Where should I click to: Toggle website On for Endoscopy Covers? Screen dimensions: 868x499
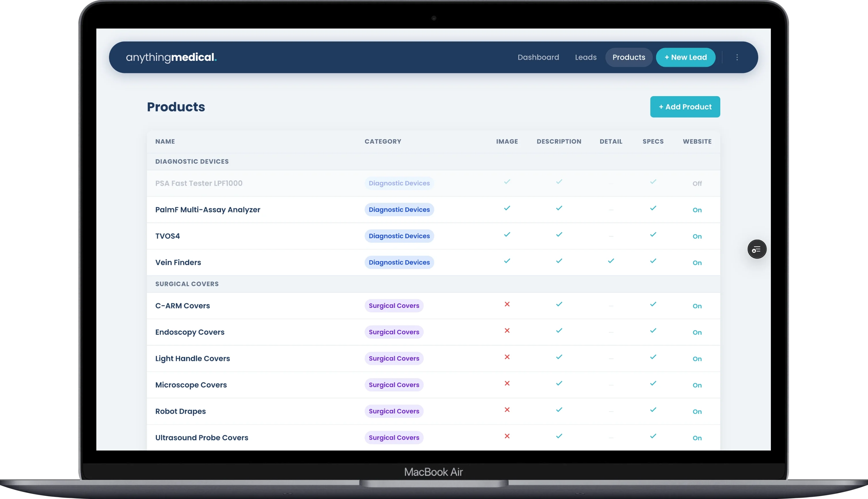coord(697,332)
